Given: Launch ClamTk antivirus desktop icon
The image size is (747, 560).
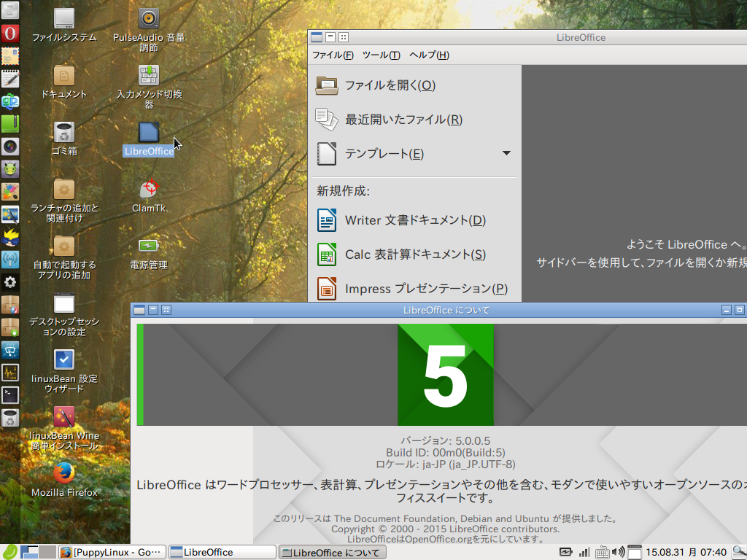Looking at the screenshot, I should 150,195.
